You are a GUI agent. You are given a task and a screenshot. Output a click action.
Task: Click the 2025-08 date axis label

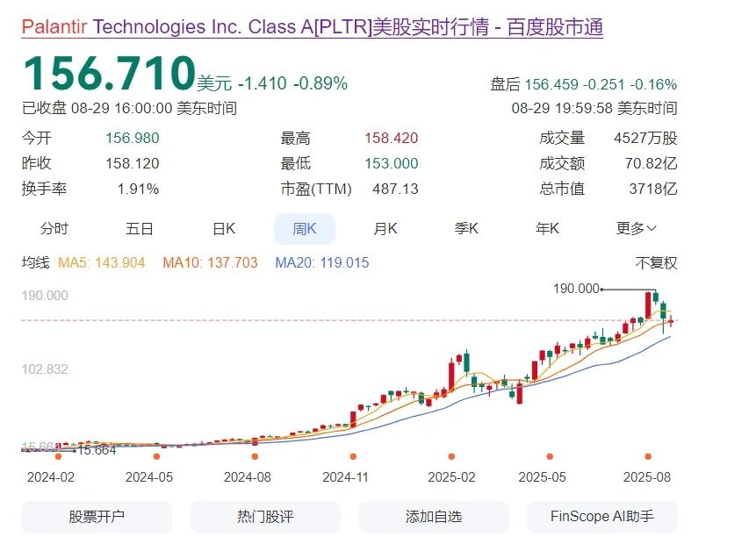(646, 477)
